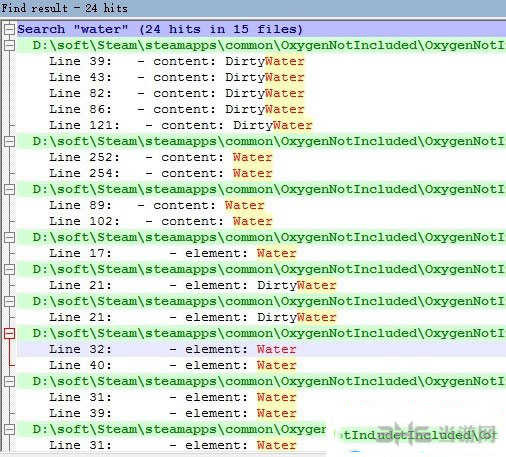Click the Find result - 24 hits title bar
Screen dimensions: 506x457
pyautogui.click(x=253, y=8)
